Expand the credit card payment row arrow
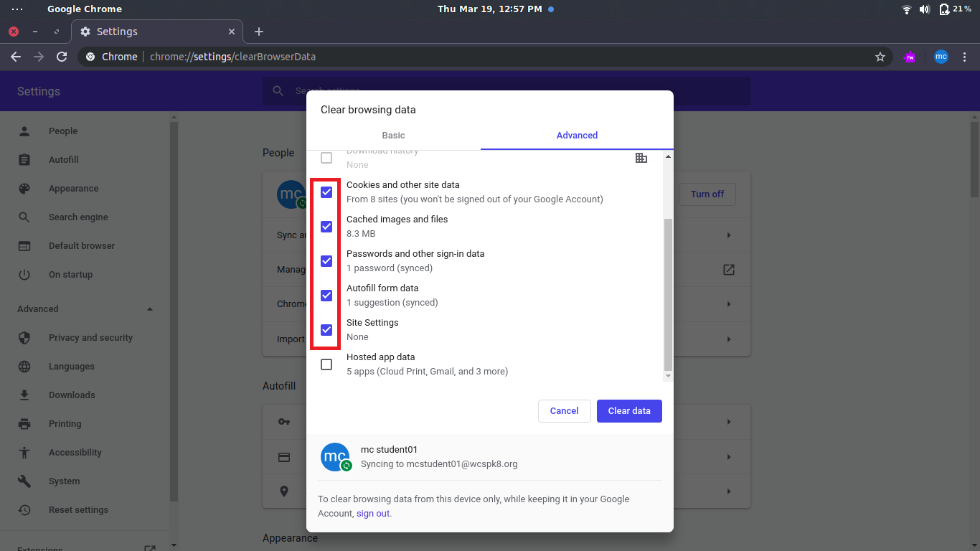This screenshot has width=980, height=551. coord(729,457)
